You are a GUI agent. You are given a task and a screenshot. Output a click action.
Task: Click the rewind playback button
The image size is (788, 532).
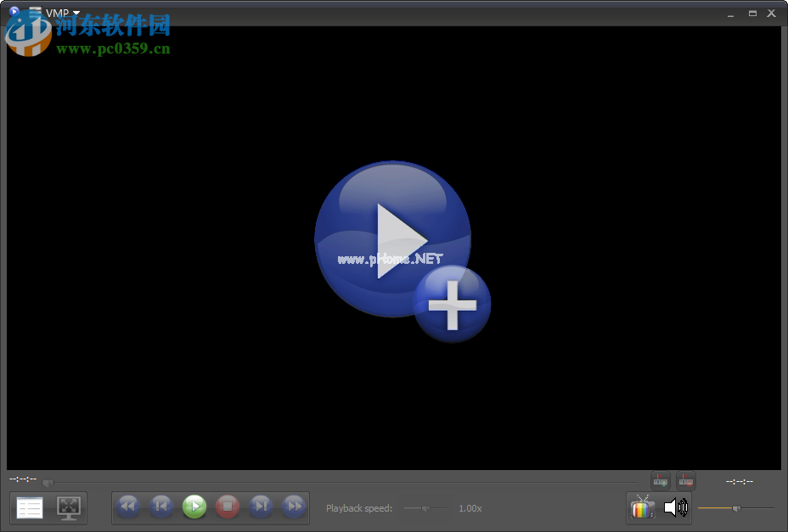[x=128, y=506]
